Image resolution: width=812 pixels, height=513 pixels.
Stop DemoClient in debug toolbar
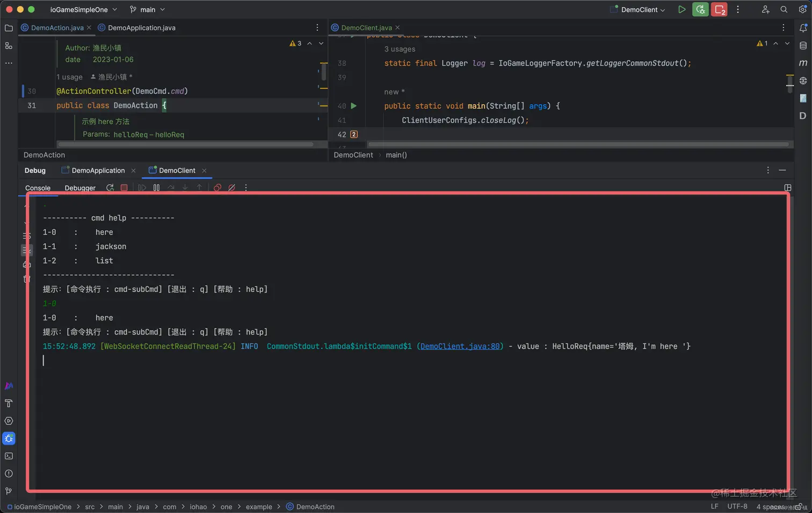tap(124, 188)
